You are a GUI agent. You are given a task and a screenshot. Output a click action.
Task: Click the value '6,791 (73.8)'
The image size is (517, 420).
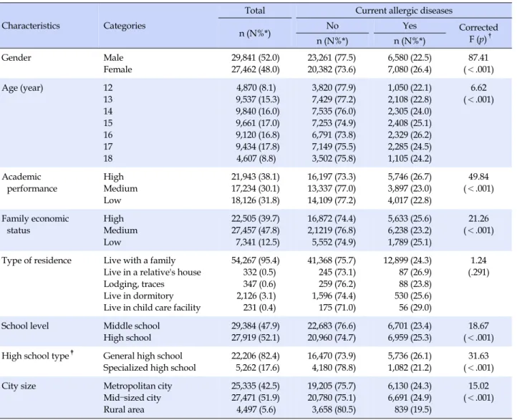(x=334, y=135)
